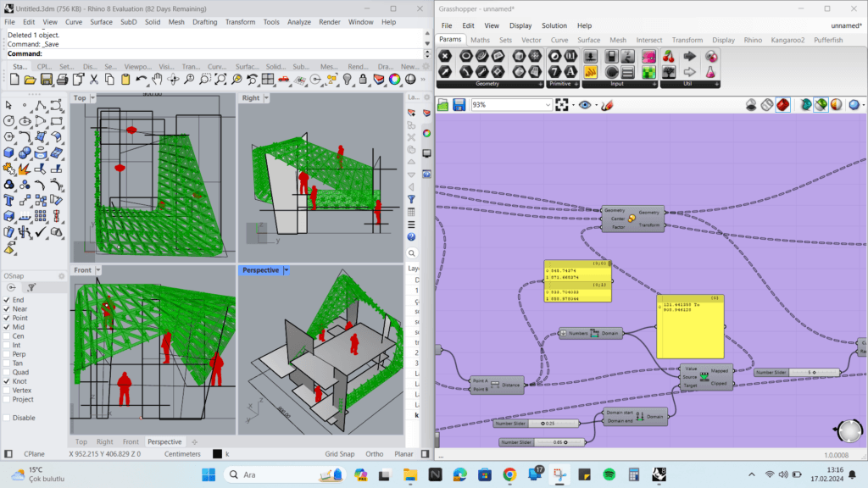The width and height of the screenshot is (868, 488).
Task: Toggle the Mid osnap checkbox
Action: pos(7,327)
